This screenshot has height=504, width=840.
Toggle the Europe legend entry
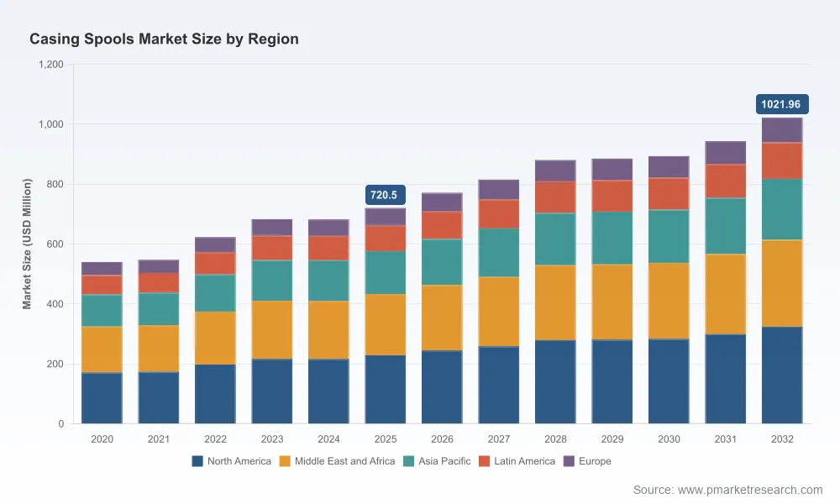[587, 461]
